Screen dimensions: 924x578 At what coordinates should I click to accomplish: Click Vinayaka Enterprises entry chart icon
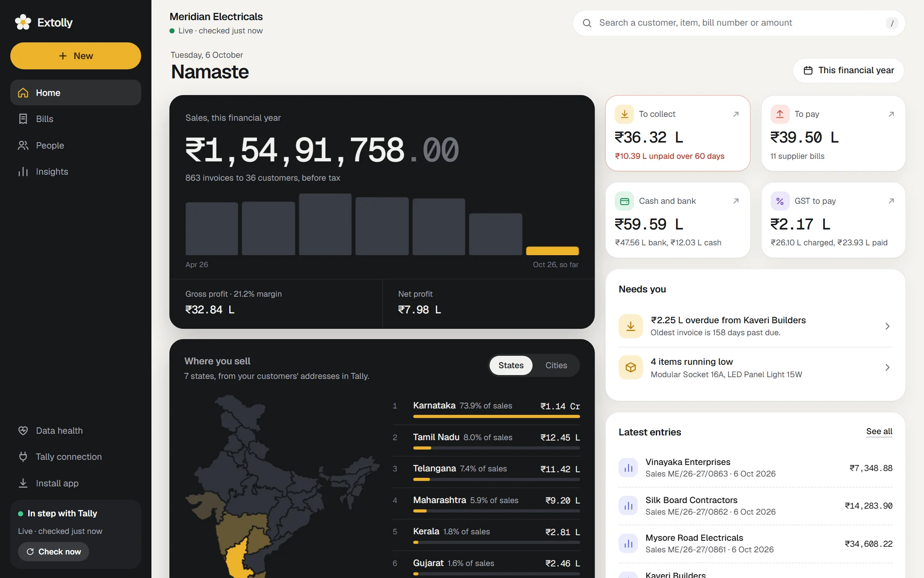628,468
